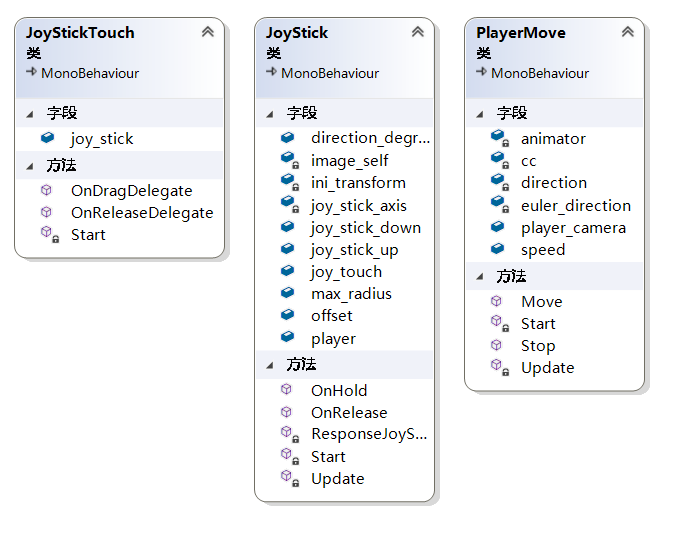The height and width of the screenshot is (537, 684).
Task: Click the field icon beside joy_stick in JoyStickTouch
Action: pos(47,138)
